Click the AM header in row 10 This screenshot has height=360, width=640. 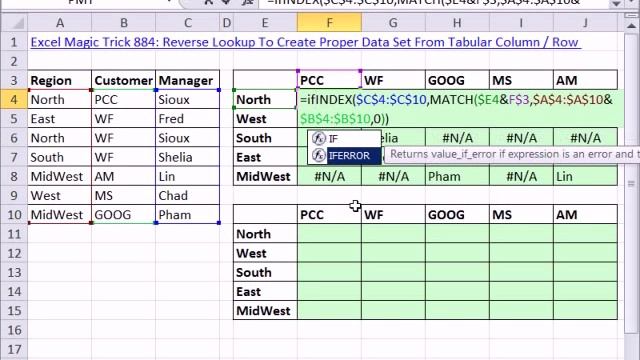point(585,215)
